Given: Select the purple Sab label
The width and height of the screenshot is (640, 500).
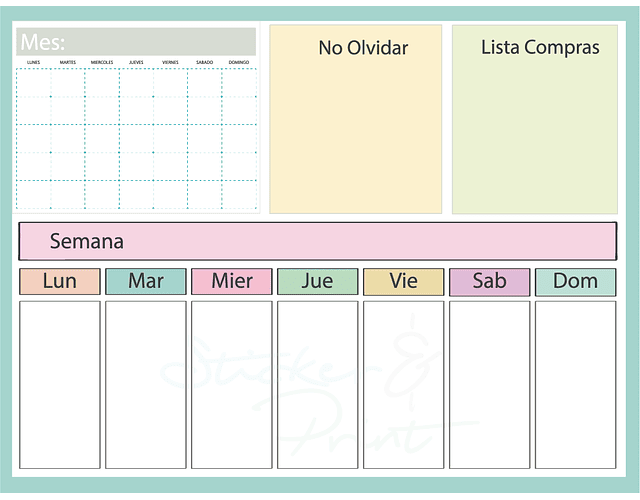Looking at the screenshot, I should coord(489,281).
